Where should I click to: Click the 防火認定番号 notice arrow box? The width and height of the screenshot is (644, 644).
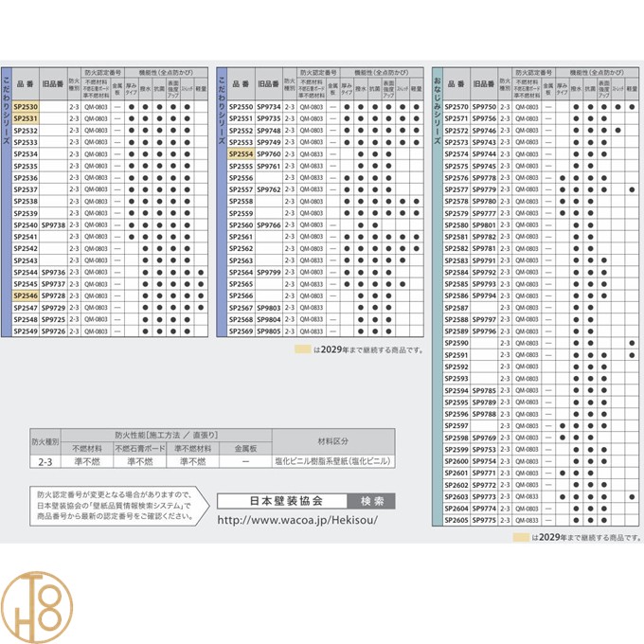tap(112, 508)
